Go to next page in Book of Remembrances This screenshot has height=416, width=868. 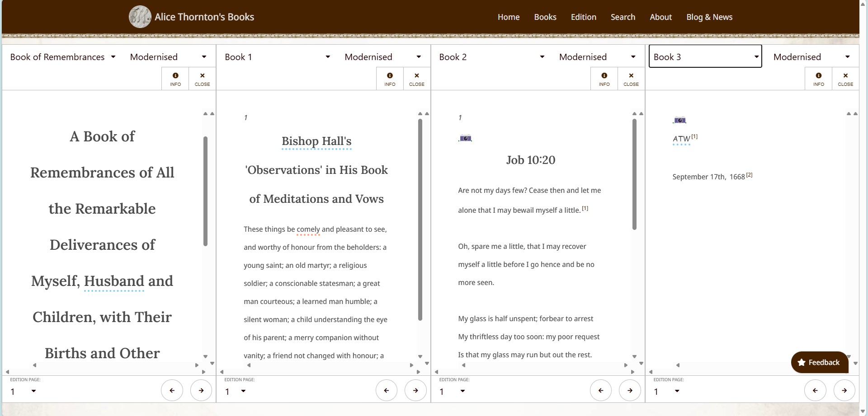[x=201, y=390]
